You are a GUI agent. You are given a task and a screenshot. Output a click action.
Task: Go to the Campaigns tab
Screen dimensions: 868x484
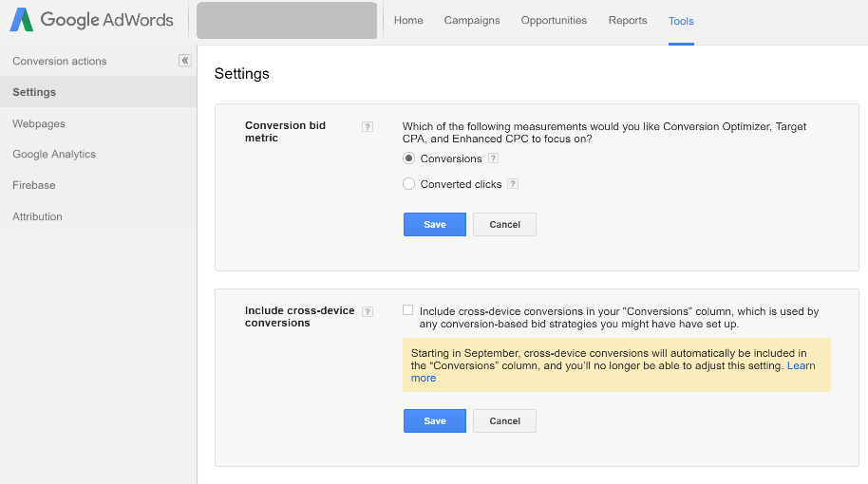pos(472,20)
